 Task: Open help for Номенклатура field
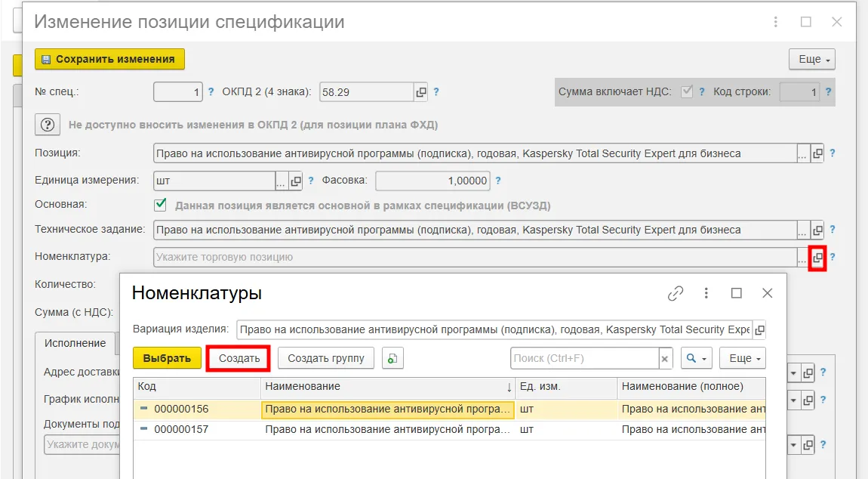click(832, 257)
